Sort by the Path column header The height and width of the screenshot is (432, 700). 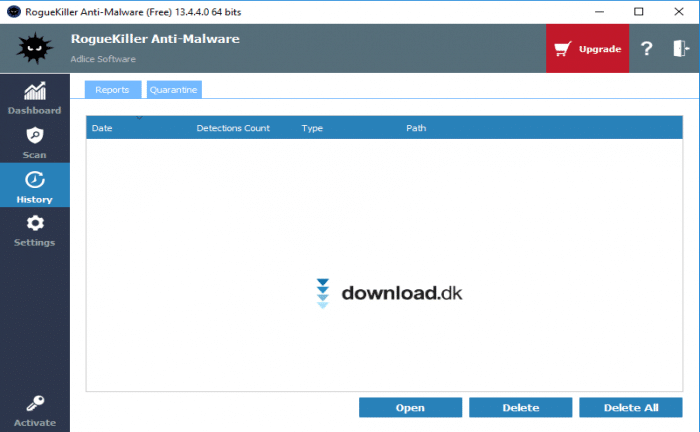coord(416,128)
